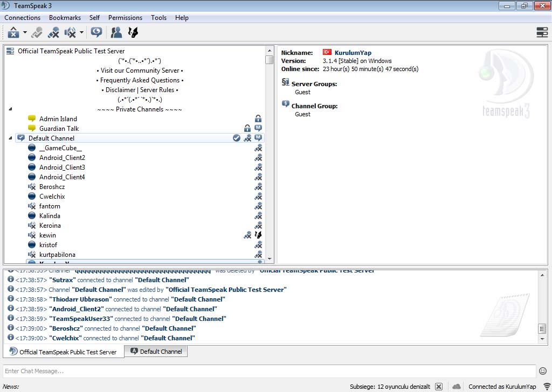Screen dimensions: 552x392
Task: Click the muted mic icon on Kalinda's row
Action: 258,215
